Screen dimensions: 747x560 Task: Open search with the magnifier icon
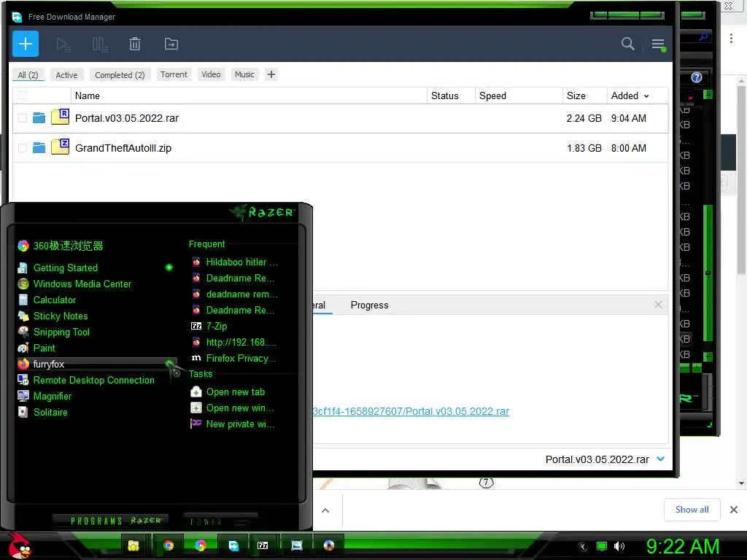point(628,44)
